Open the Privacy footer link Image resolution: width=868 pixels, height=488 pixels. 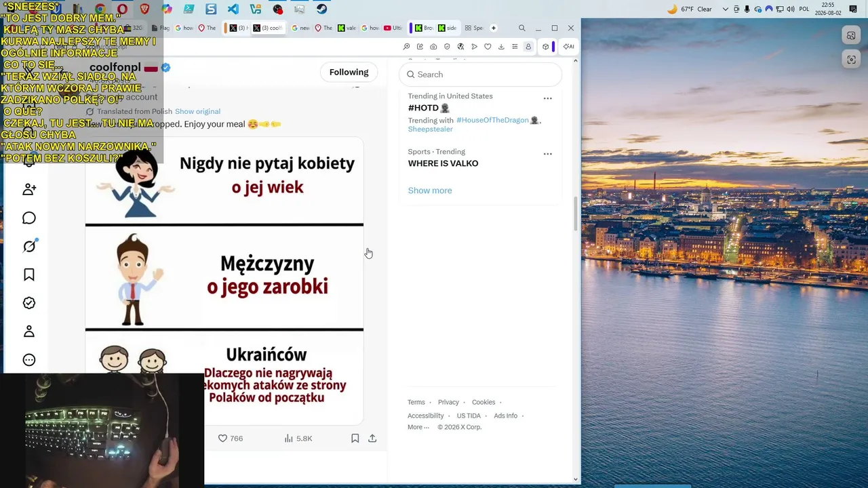448,402
